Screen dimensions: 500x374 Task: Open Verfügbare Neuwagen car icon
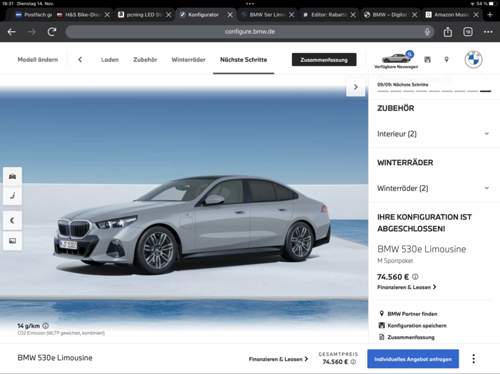[396, 59]
